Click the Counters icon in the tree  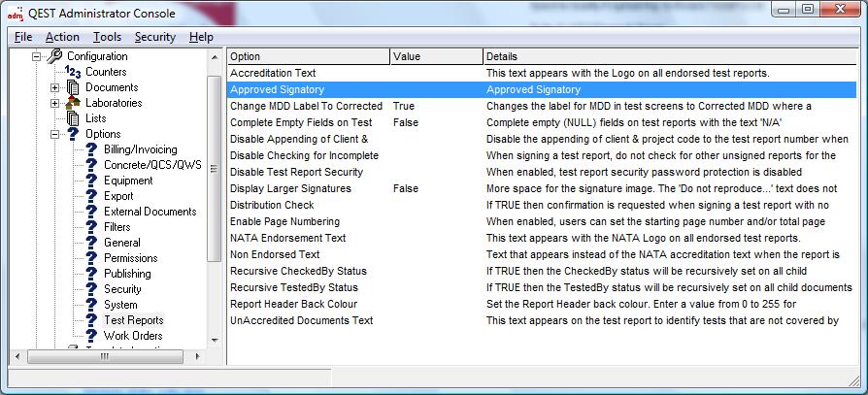click(x=73, y=72)
